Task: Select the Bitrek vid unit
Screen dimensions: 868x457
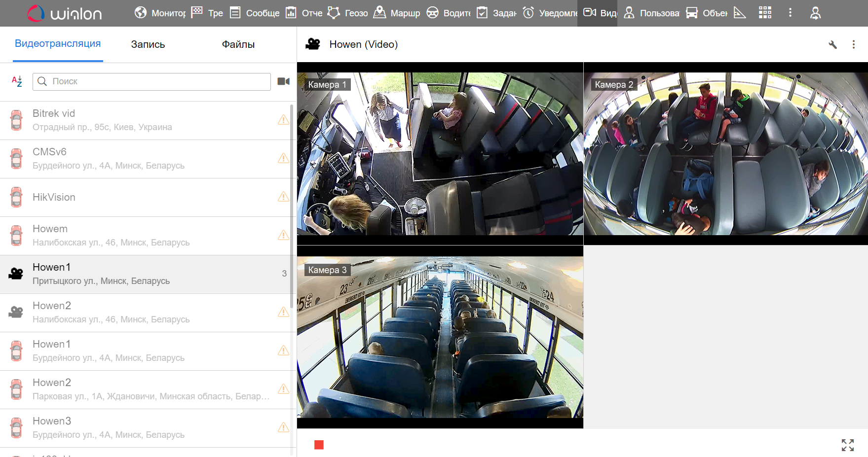Action: pyautogui.click(x=143, y=120)
